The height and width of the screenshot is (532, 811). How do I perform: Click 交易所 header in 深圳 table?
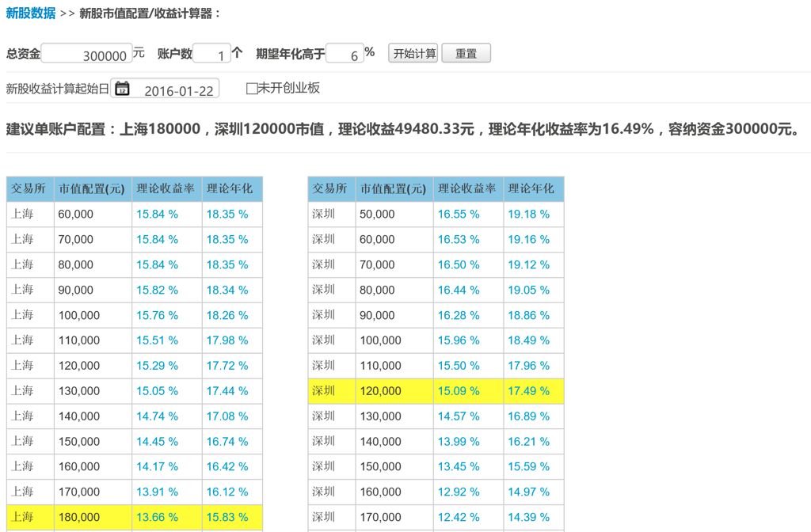[332, 188]
